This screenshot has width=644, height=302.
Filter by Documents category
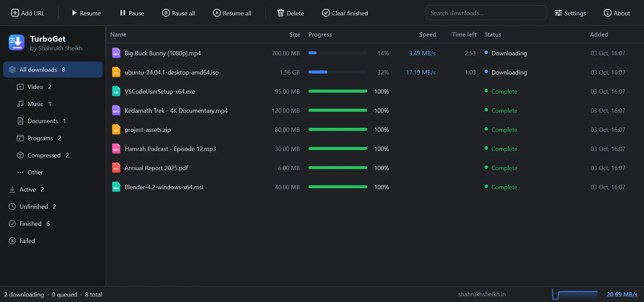(53, 121)
